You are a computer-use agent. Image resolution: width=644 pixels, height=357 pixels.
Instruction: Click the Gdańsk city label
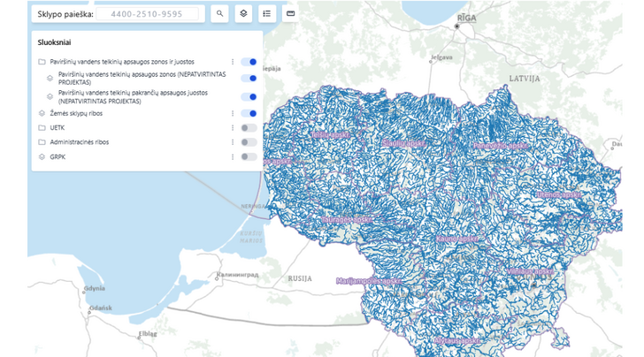(x=101, y=308)
